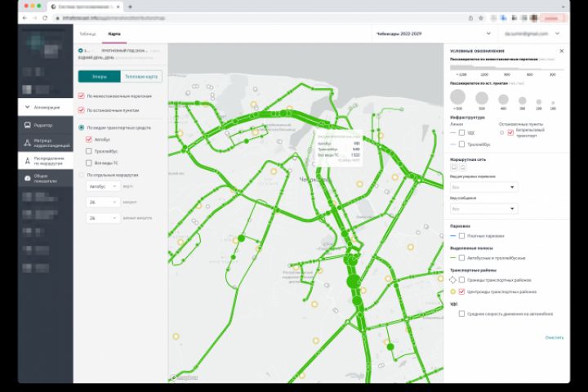This screenshot has height=392, width=588.
Task: Switch to the Карта tab
Action: (x=114, y=33)
